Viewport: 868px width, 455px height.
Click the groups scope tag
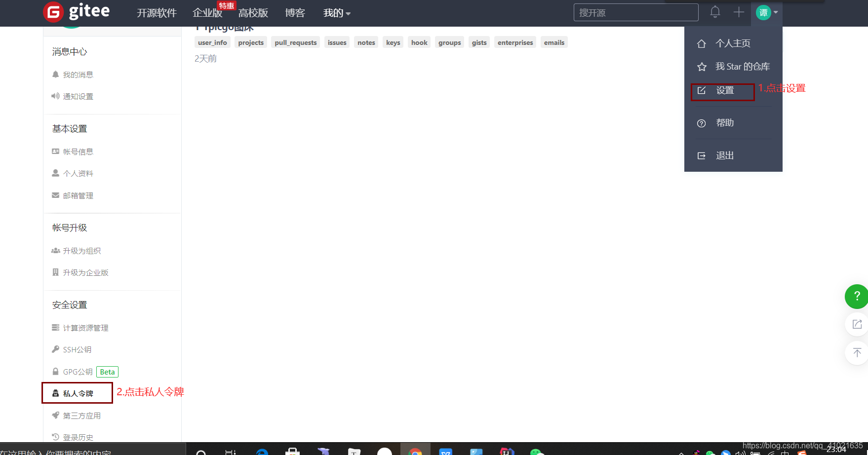click(x=450, y=42)
